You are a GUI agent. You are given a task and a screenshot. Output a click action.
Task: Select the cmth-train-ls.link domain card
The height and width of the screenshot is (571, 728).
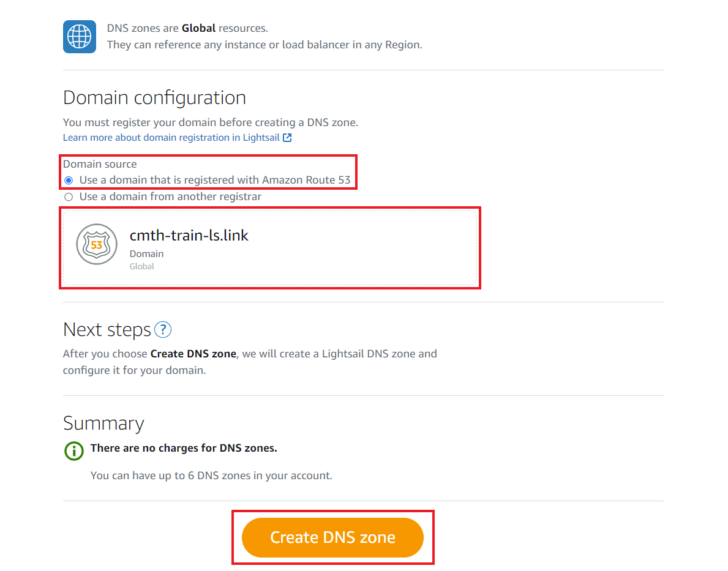click(x=270, y=247)
